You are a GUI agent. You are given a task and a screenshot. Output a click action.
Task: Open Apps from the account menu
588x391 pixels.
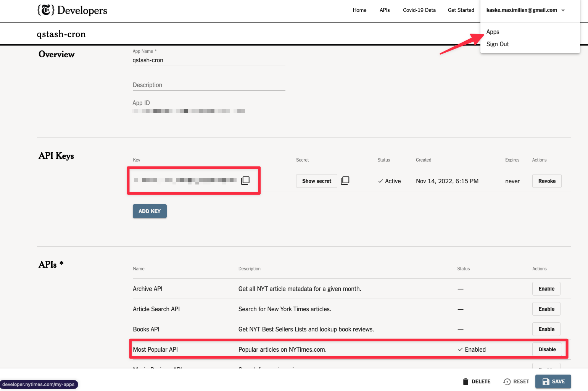tap(493, 32)
